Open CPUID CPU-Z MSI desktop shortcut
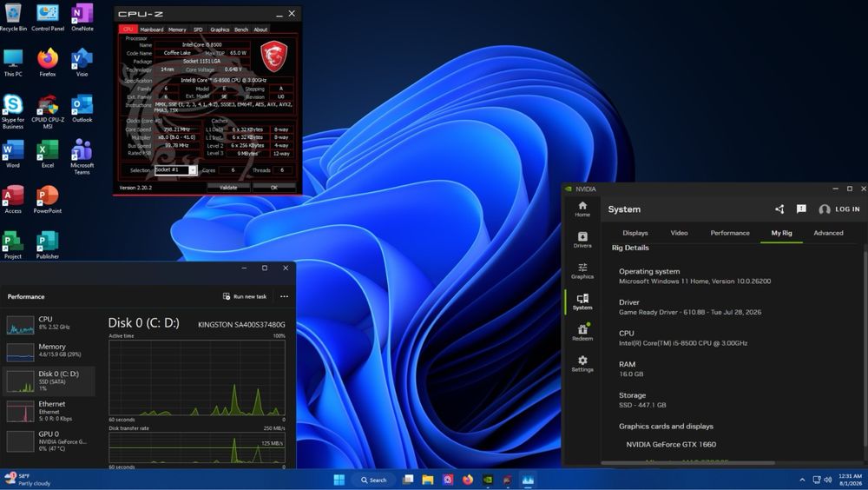The image size is (868, 490). 48,111
